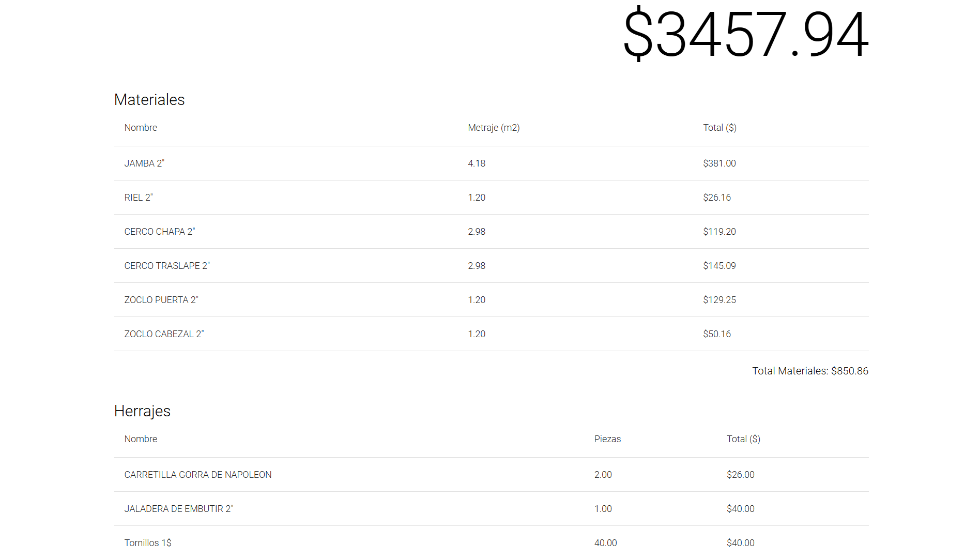This screenshot has width=980, height=558.
Task: Click the $381.00 total for JAMBA
Action: point(719,163)
